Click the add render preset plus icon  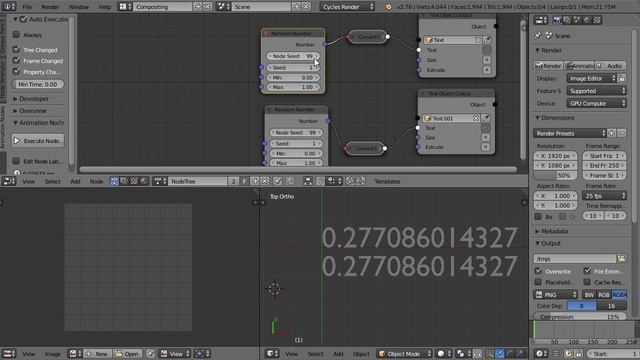tap(612, 133)
